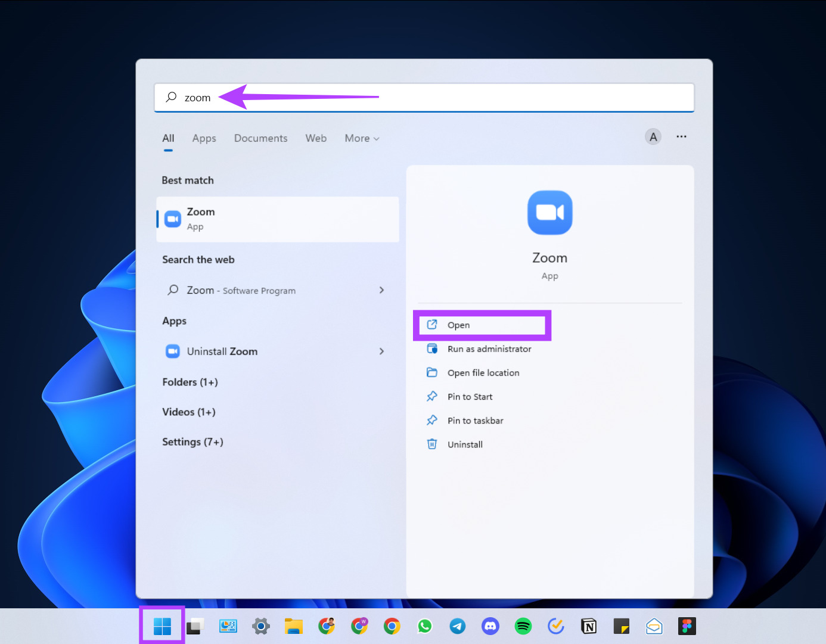
Task: Click the user account avatar labeled A
Action: coord(653,137)
